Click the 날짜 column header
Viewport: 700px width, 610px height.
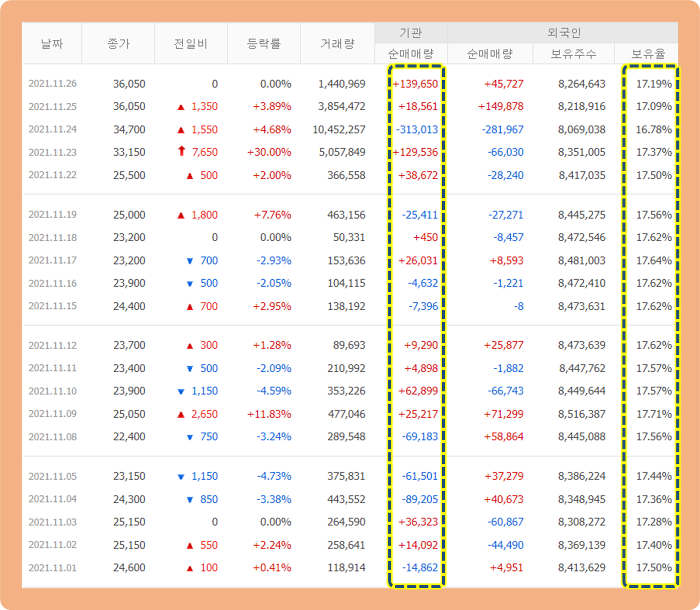click(52, 44)
